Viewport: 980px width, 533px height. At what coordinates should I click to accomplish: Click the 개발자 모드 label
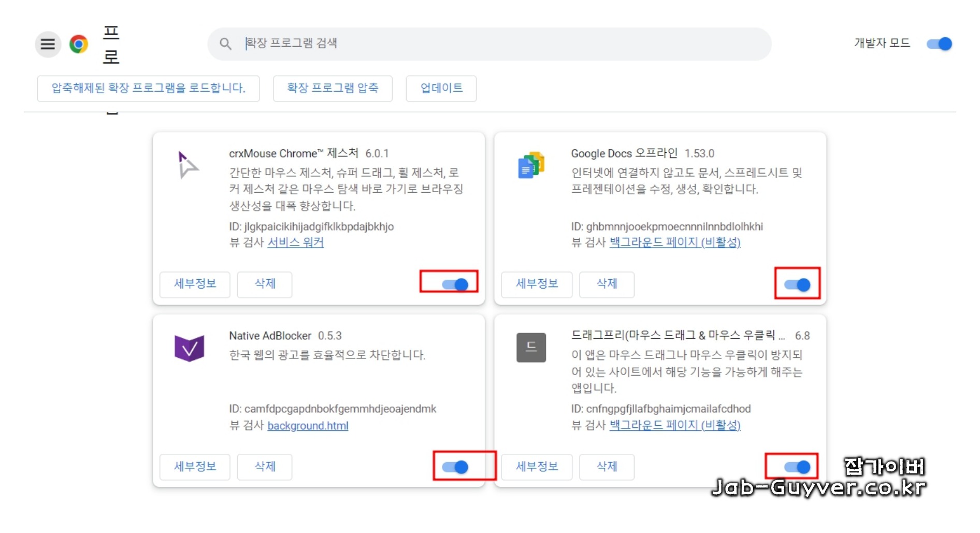pos(882,44)
